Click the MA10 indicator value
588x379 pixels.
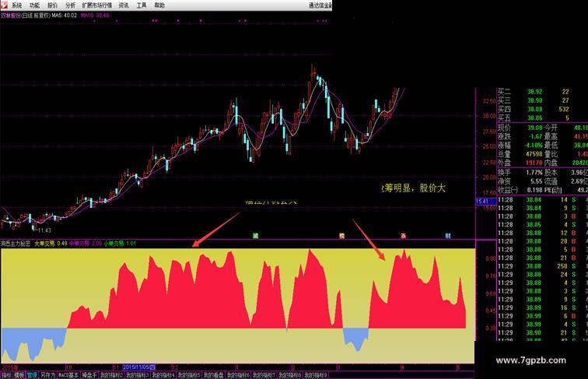[95, 16]
